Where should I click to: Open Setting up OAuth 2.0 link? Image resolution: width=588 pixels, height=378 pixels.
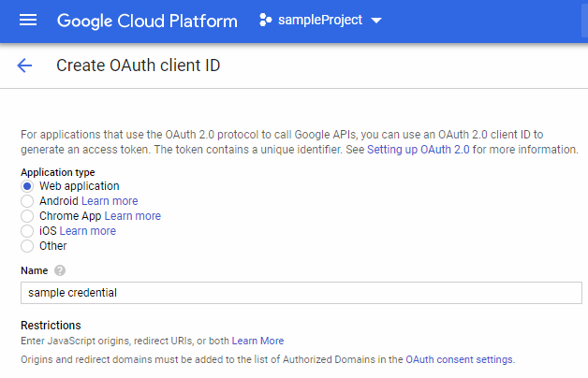pos(419,150)
